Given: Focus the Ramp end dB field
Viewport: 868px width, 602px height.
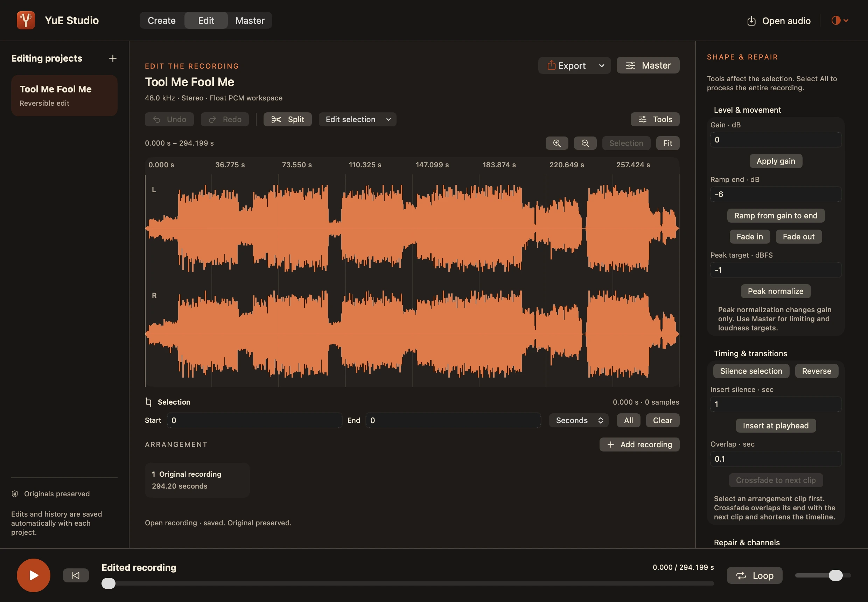Looking at the screenshot, I should [x=776, y=194].
